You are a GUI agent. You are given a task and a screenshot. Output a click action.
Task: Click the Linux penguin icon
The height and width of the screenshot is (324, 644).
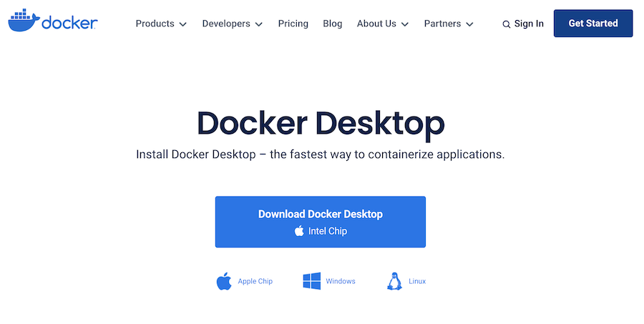click(x=394, y=281)
